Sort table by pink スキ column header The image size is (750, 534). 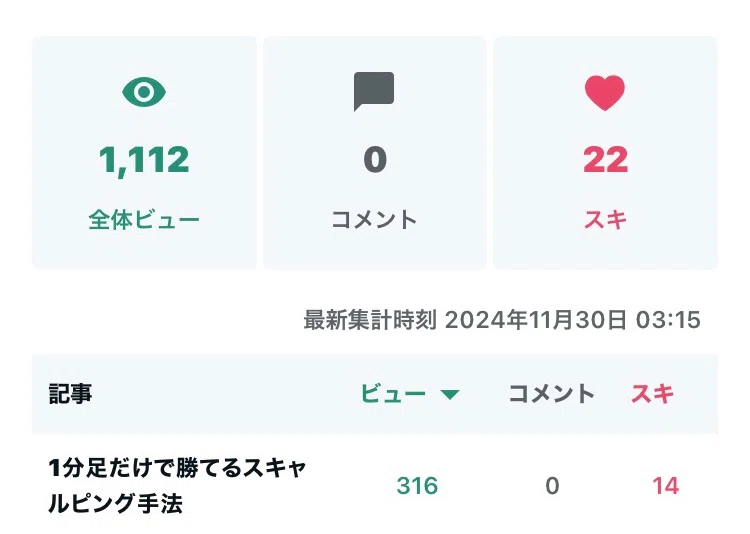(652, 394)
